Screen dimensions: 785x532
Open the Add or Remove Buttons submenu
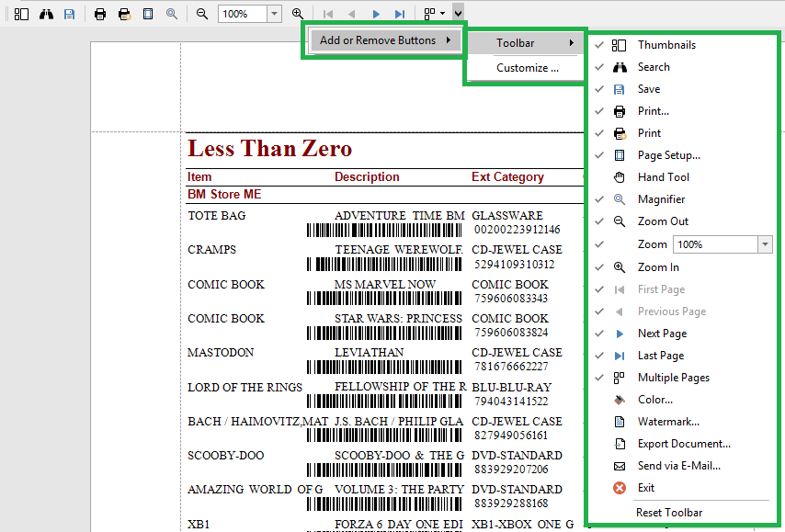(x=384, y=40)
